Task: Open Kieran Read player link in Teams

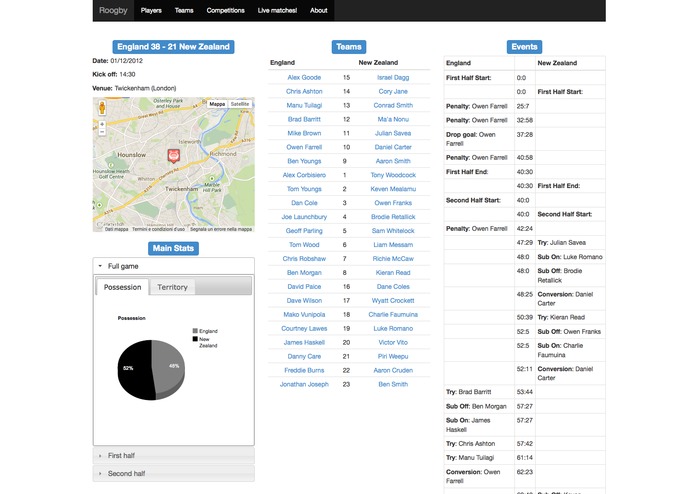Action: pos(393,272)
